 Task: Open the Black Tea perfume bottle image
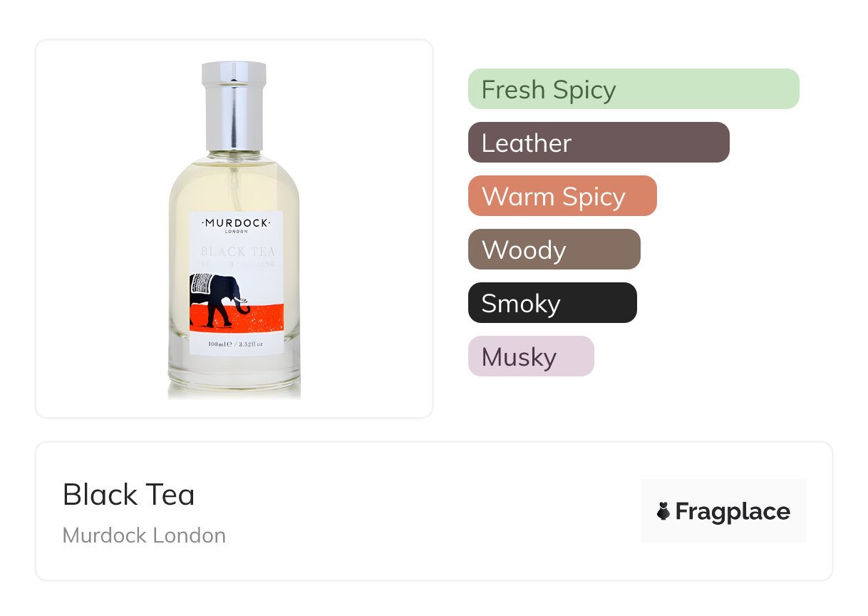(234, 230)
